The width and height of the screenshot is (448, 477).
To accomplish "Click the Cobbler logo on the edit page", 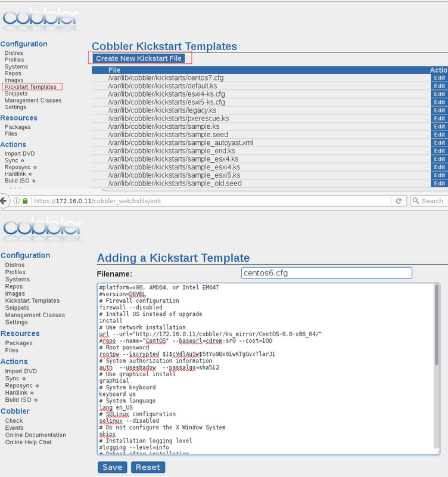I will coord(43,228).
